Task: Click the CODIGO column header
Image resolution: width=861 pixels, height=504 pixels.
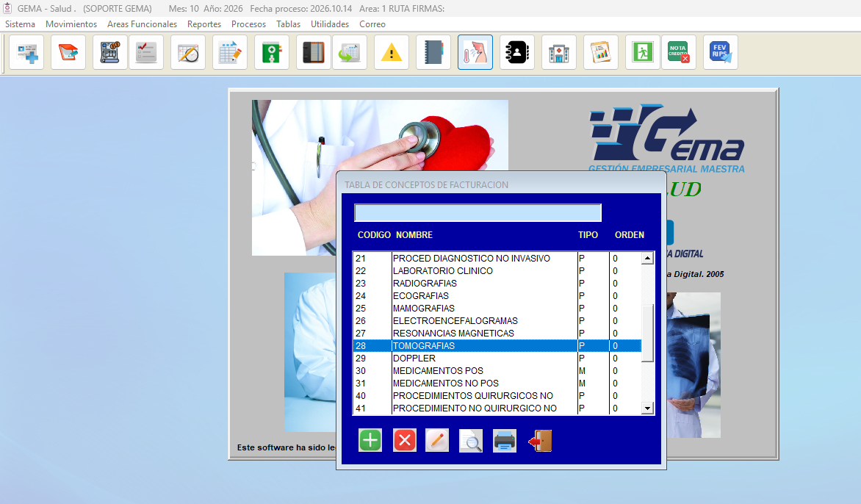Action: (374, 235)
